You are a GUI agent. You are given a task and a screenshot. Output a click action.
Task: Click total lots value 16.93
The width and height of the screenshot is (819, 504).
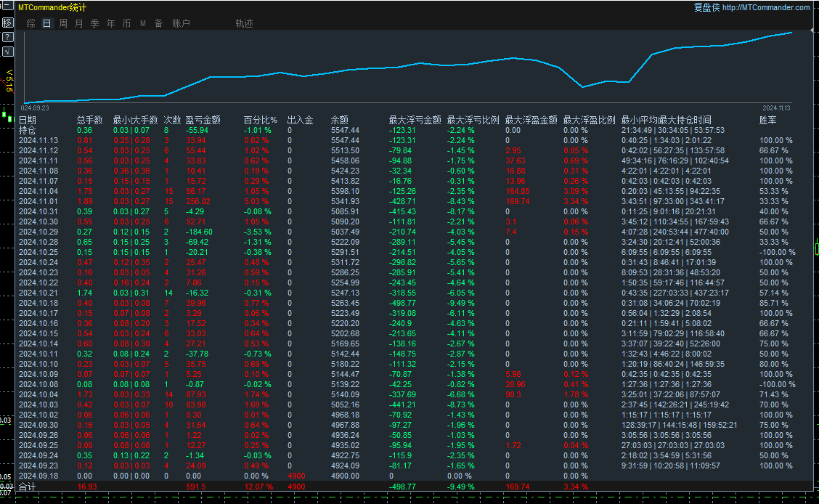[x=86, y=487]
